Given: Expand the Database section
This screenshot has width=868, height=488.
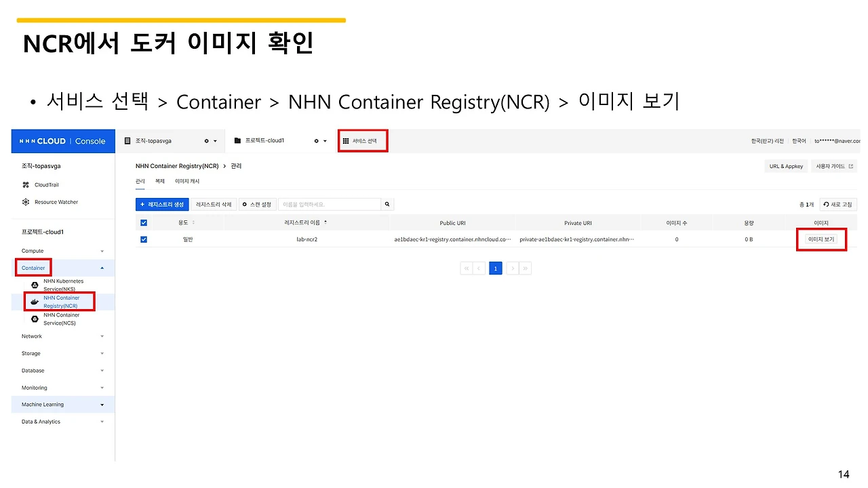Looking at the screenshot, I should click(x=63, y=371).
